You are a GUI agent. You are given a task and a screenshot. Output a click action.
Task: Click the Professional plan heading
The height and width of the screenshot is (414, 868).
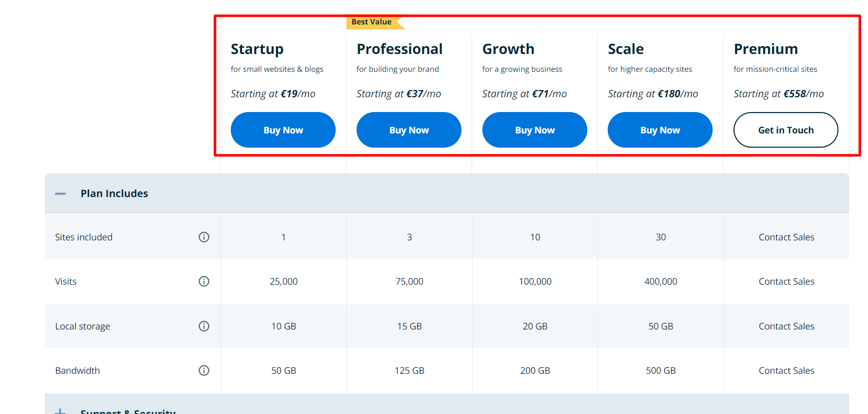coord(400,49)
